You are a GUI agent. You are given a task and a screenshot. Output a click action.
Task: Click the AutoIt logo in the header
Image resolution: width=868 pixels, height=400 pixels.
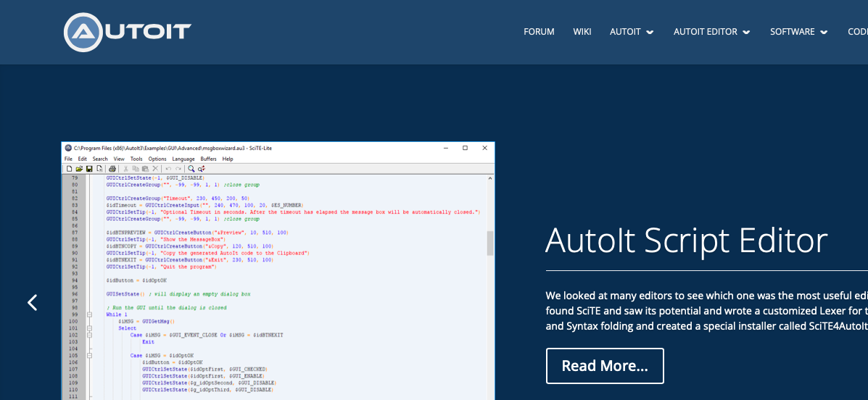click(x=127, y=32)
